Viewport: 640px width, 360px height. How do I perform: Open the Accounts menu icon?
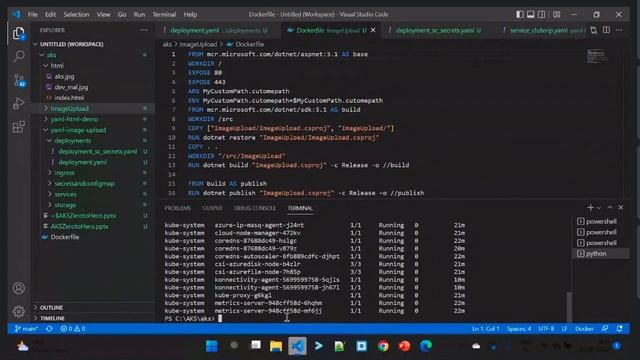point(18,288)
